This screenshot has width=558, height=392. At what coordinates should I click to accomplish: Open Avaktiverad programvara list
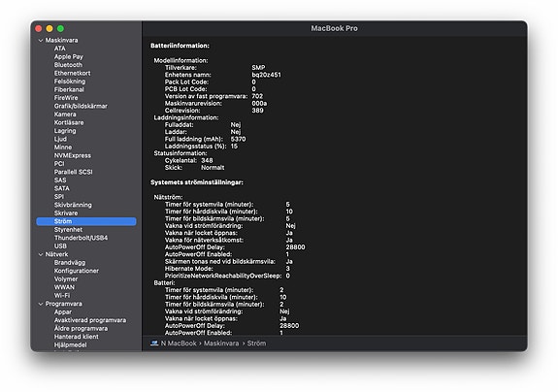pyautogui.click(x=90, y=320)
